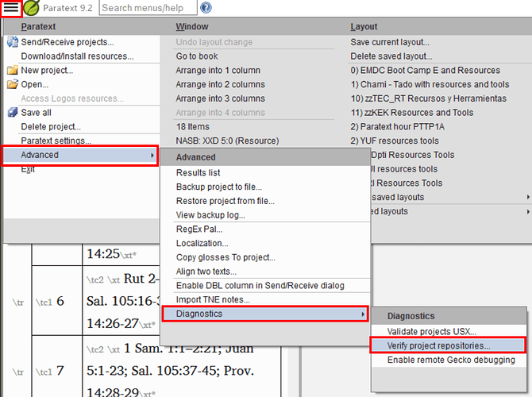
Task: Click the Paratext green leaf logo
Action: coord(31,8)
